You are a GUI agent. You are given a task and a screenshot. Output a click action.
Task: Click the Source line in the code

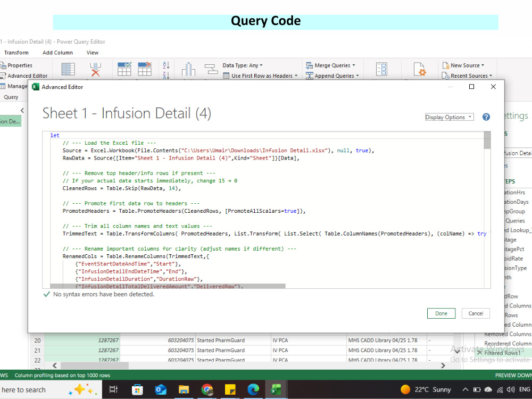(x=218, y=151)
